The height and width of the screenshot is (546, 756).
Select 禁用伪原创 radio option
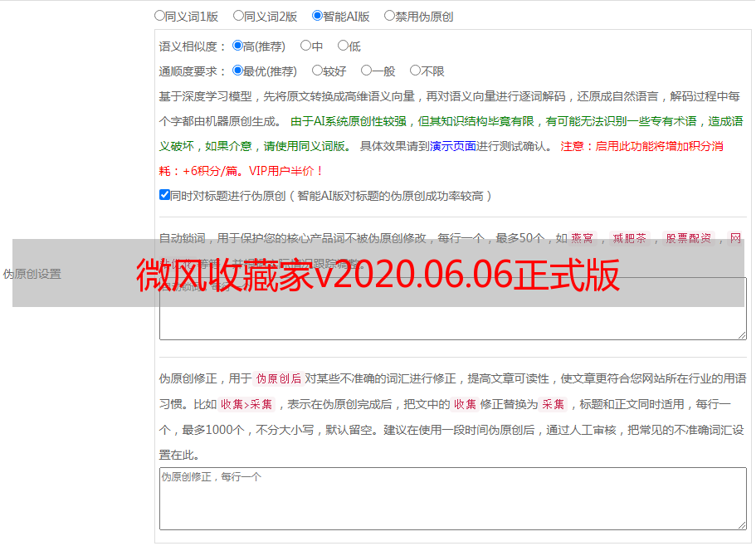(389, 16)
